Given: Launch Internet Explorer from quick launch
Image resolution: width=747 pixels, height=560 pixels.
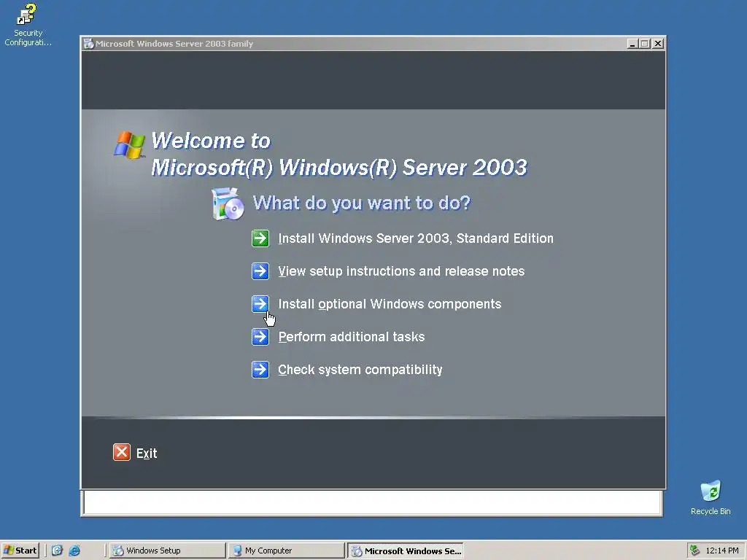Looking at the screenshot, I should point(74,551).
